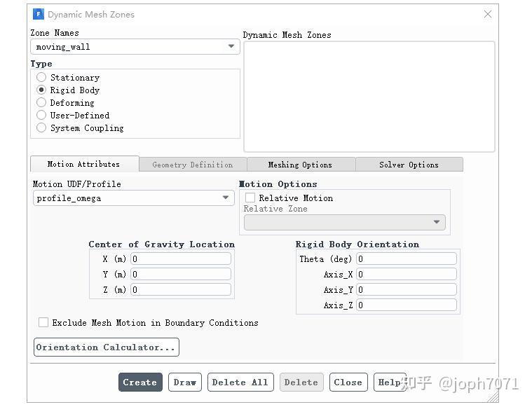
Task: Click the Delete All button
Action: 240,382
